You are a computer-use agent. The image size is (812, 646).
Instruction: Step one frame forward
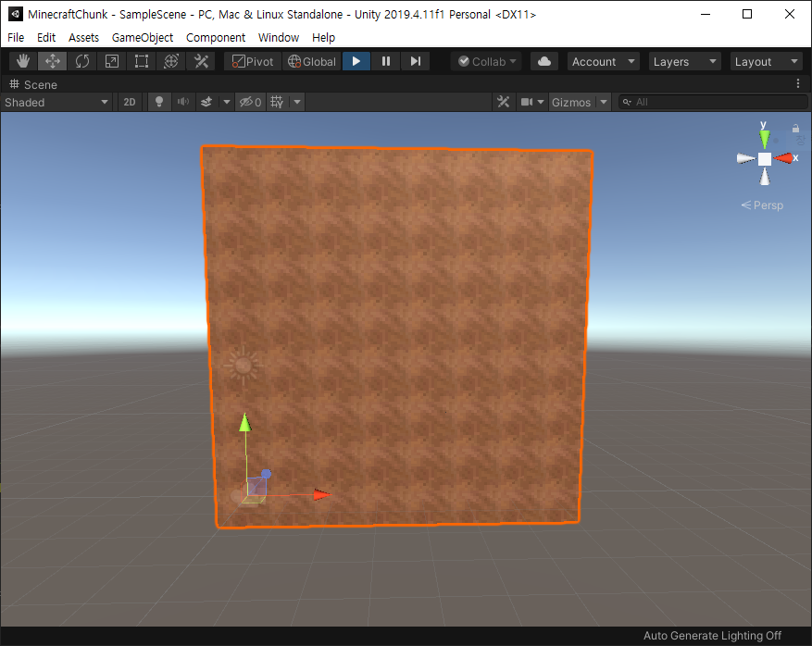point(416,61)
